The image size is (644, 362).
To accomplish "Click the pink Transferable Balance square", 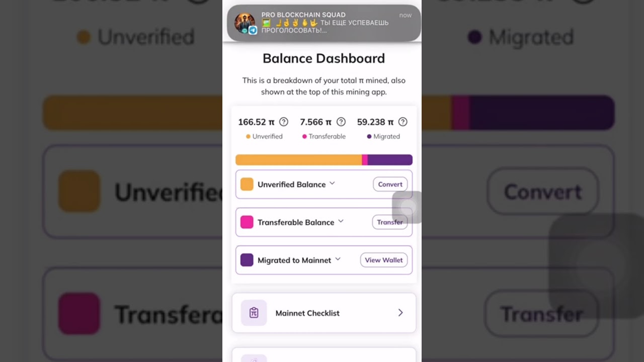I will coord(247,222).
